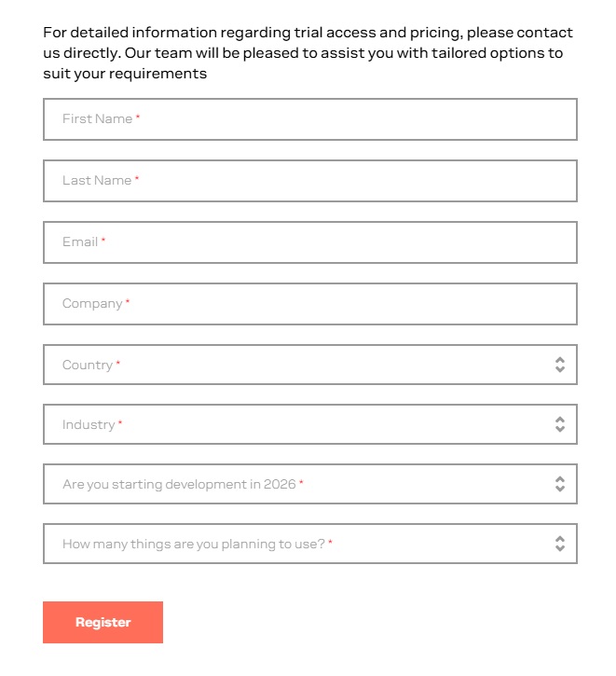Click the red asterisk beside First Name

(138, 118)
